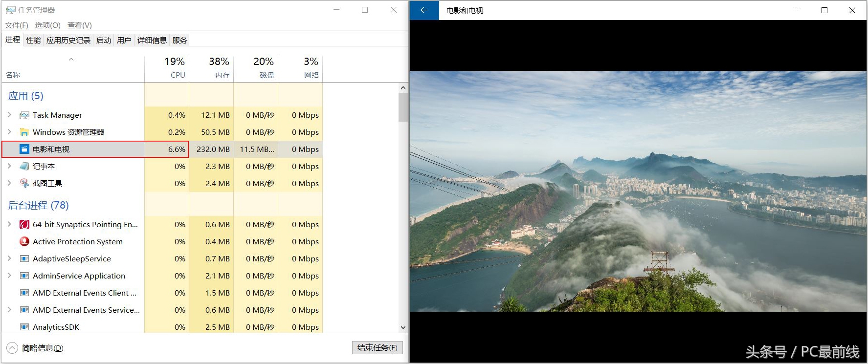Click the 后台进程 (78) group heading

(x=38, y=205)
